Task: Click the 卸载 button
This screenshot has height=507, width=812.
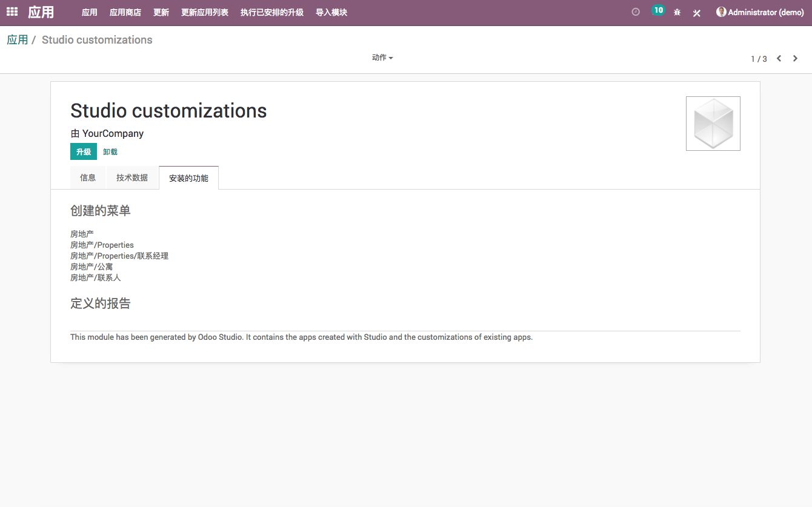Action: [x=110, y=152]
